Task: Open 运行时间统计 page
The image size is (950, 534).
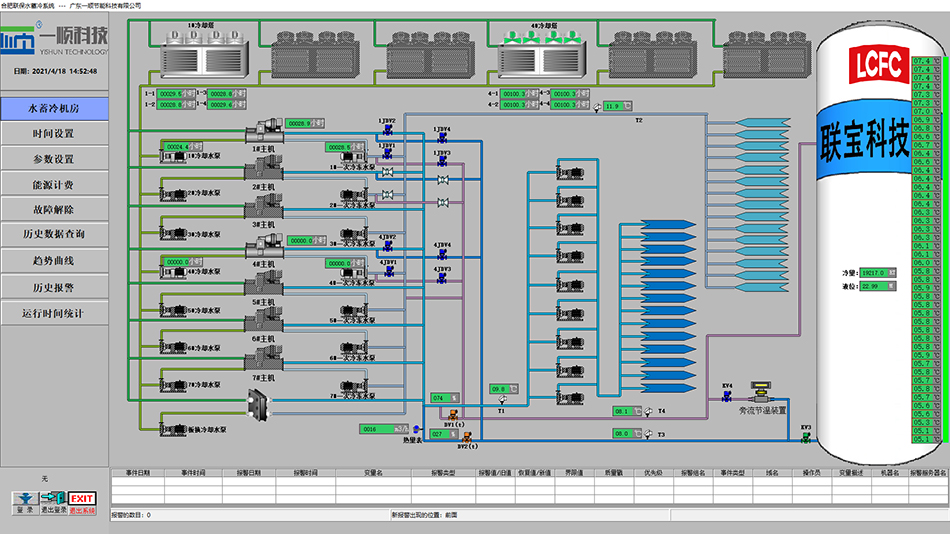Action: pyautogui.click(x=55, y=313)
